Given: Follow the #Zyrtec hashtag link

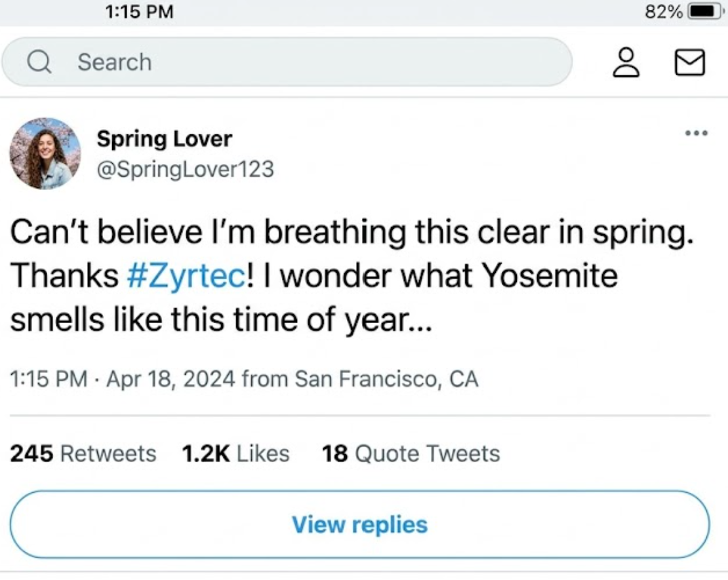Looking at the screenshot, I should (x=186, y=277).
